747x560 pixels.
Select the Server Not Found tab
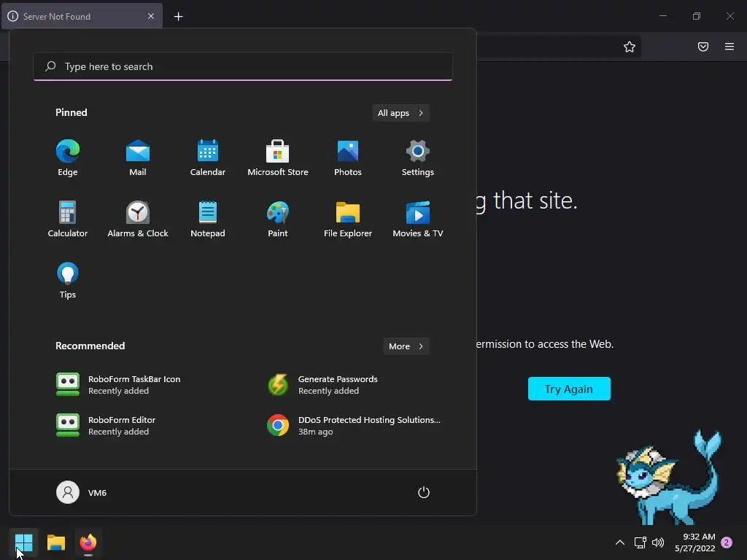coord(82,16)
